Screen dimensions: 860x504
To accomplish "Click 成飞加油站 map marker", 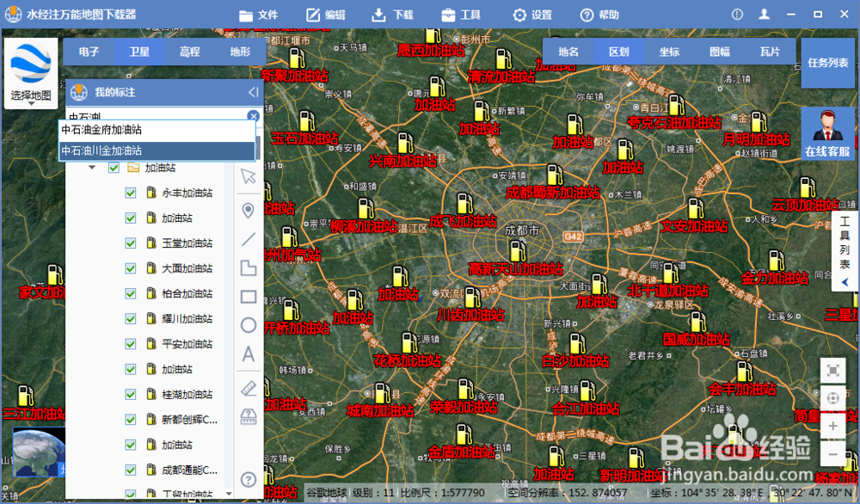I will (465, 204).
